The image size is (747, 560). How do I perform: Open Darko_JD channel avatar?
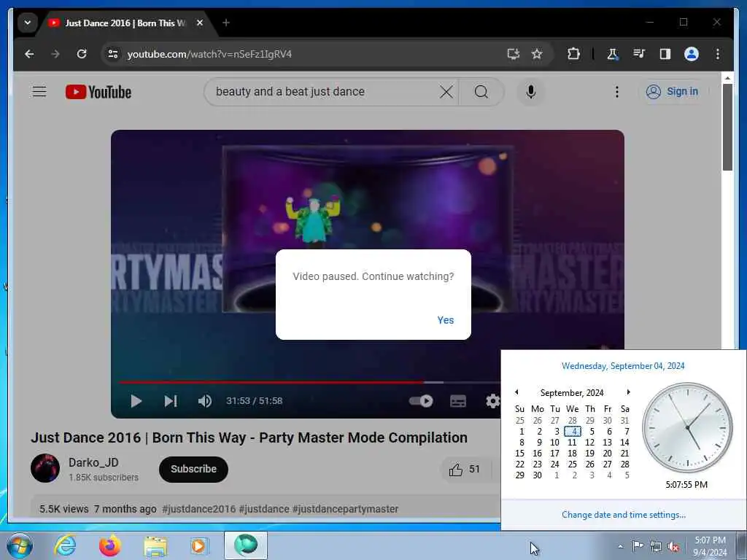point(45,468)
